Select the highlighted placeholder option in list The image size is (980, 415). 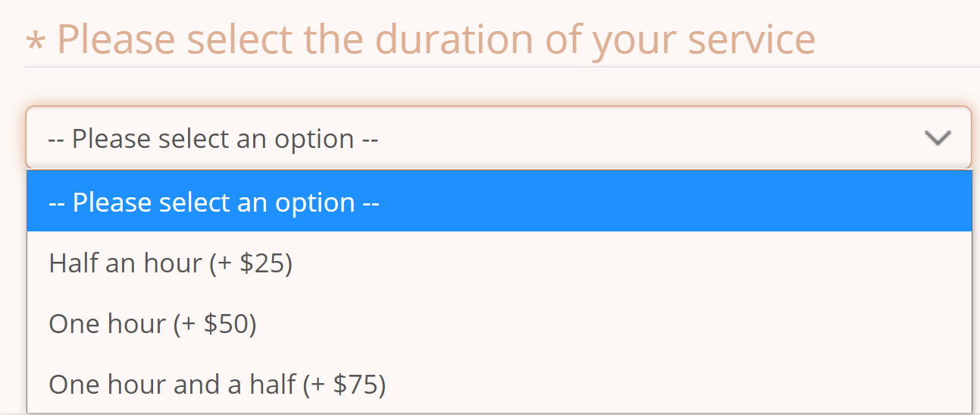[499, 202]
